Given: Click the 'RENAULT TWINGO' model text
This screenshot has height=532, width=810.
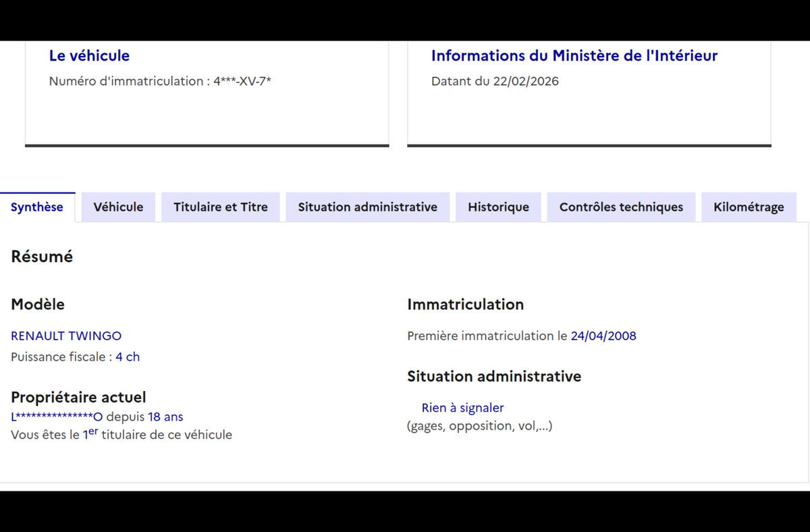Looking at the screenshot, I should click(66, 336).
